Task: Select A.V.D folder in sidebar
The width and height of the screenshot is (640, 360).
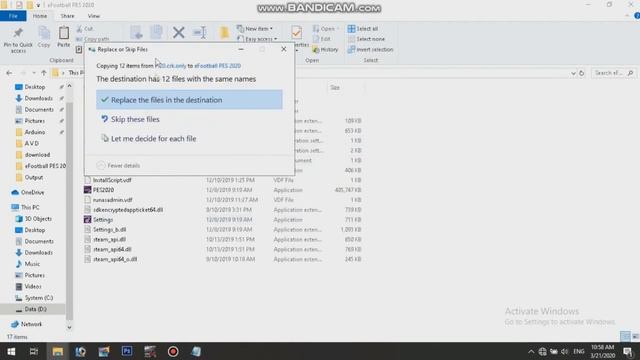Action: click(31, 144)
